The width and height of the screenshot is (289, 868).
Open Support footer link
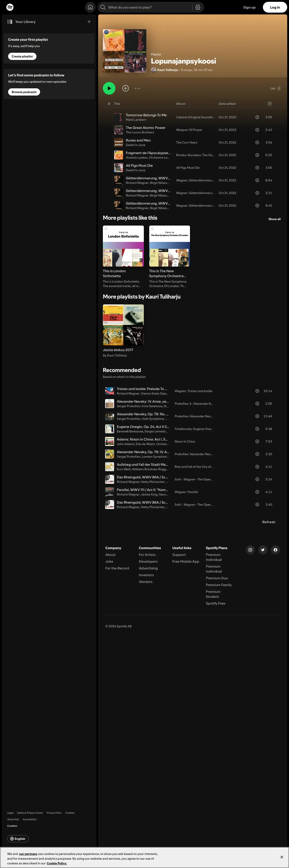(x=179, y=555)
